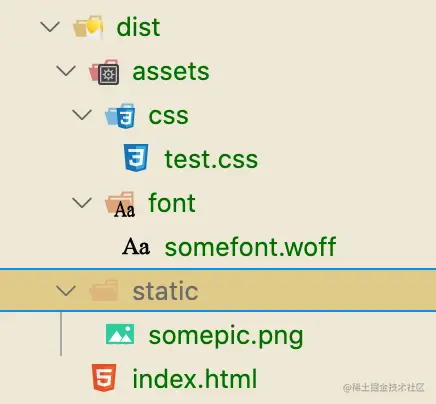Select the dist folder label
The image size is (436, 404).
click(138, 27)
